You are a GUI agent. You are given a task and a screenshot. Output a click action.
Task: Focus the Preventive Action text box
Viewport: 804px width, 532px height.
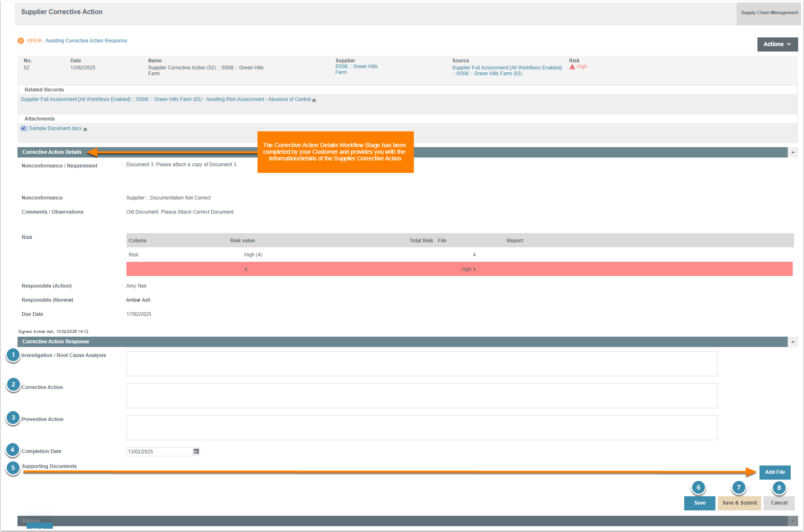pos(422,428)
